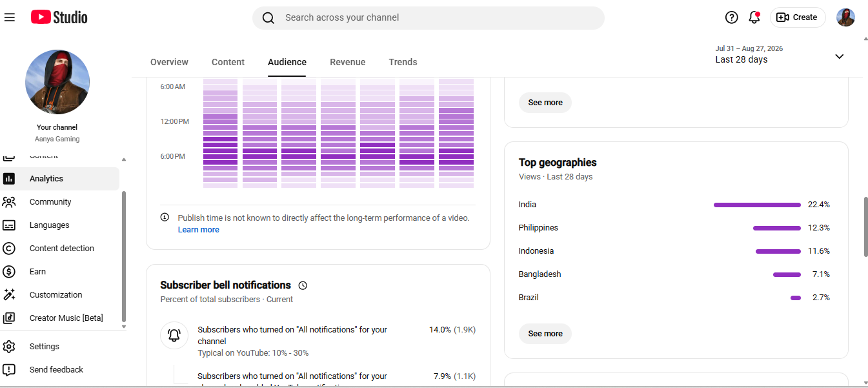Viewport: 868px width, 388px height.
Task: Click the clock icon beside Subscriber bell notifications
Action: coord(303,285)
